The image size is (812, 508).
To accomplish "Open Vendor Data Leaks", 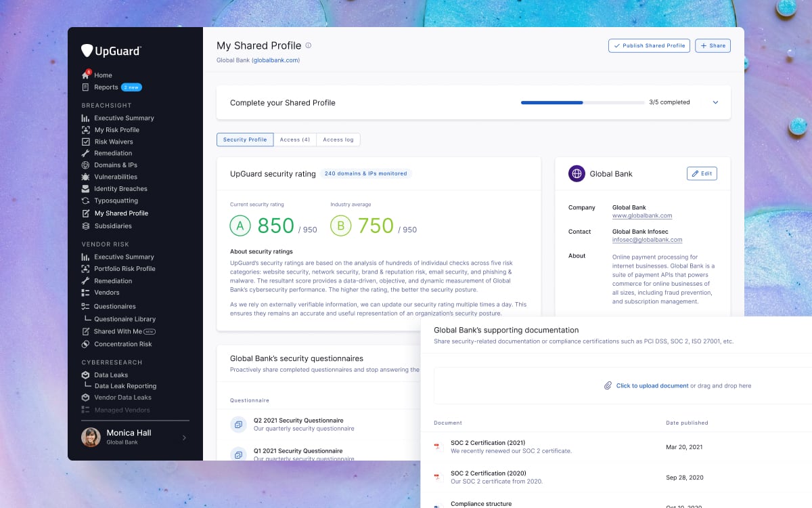I will point(116,398).
